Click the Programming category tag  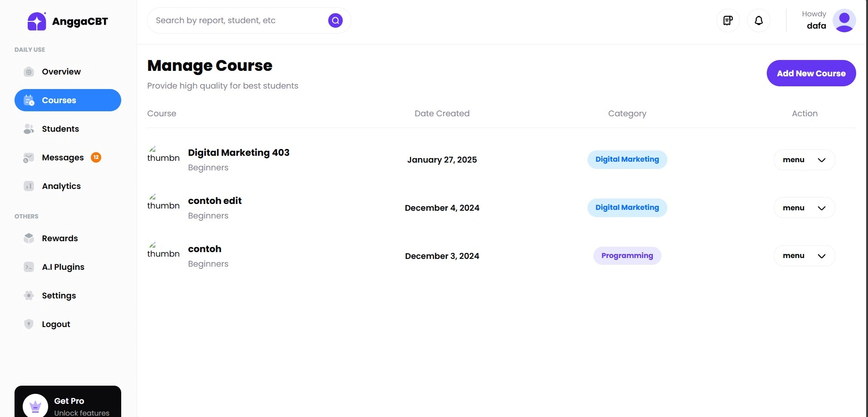(x=627, y=256)
